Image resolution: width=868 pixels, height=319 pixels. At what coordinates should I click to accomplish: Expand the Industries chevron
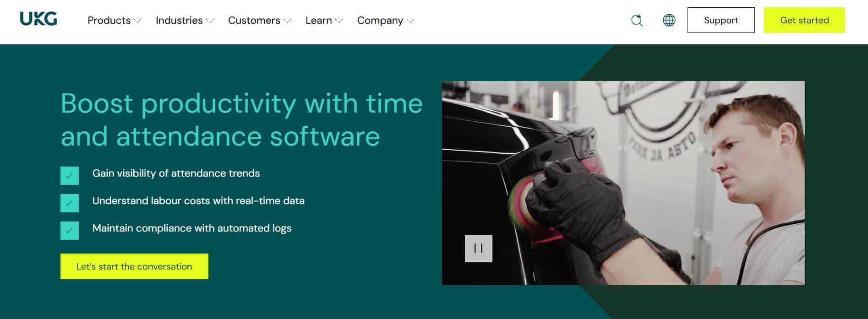pos(210,21)
